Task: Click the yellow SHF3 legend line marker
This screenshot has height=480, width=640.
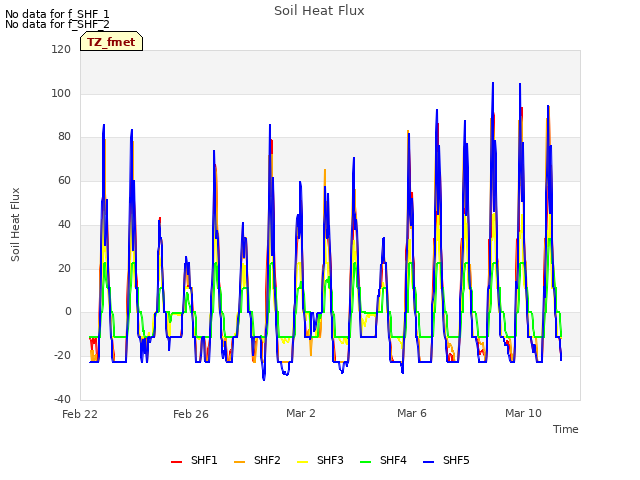Action: pos(302,462)
